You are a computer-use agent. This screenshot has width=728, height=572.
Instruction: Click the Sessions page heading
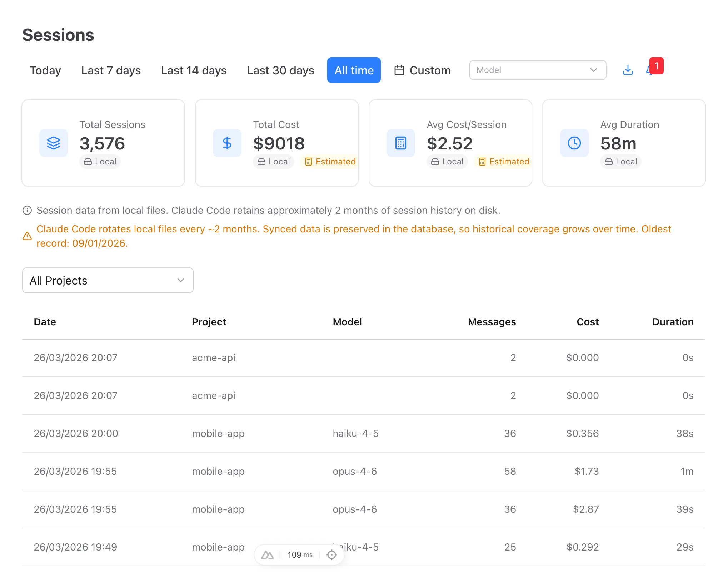(x=58, y=35)
